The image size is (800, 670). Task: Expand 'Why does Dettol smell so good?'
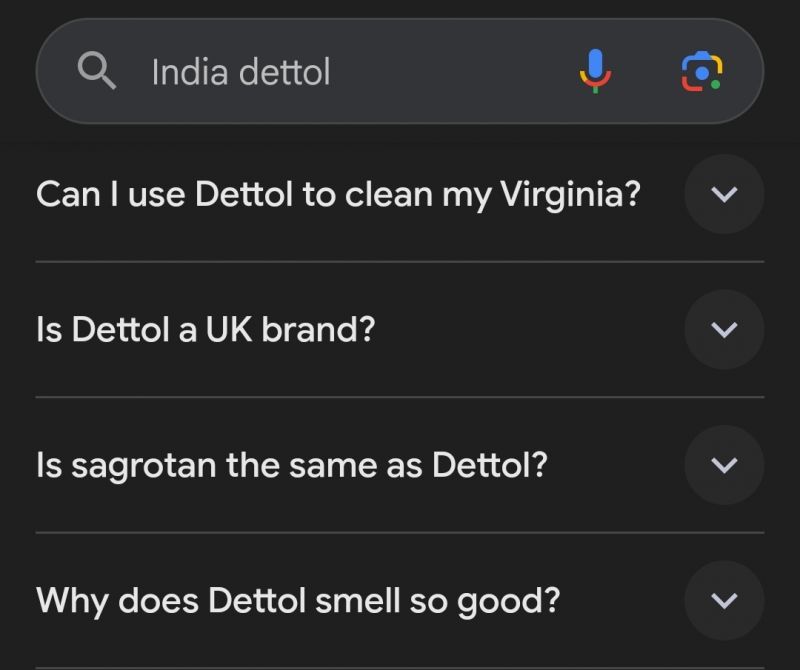pos(400,601)
